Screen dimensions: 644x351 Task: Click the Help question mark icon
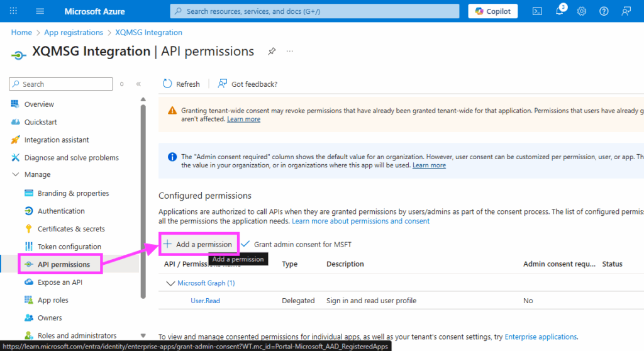click(604, 11)
